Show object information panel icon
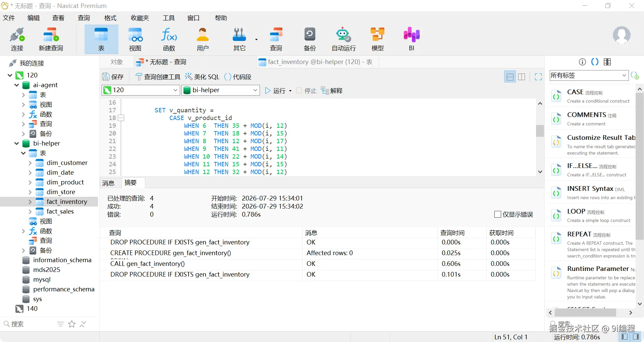Viewport: 644px width, 342px height. click(583, 62)
